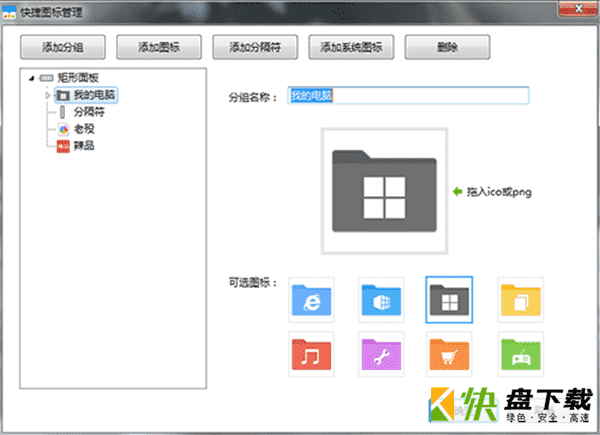The image size is (600, 435).
Task: Choose the yellow documents folder icon
Action: (520, 300)
